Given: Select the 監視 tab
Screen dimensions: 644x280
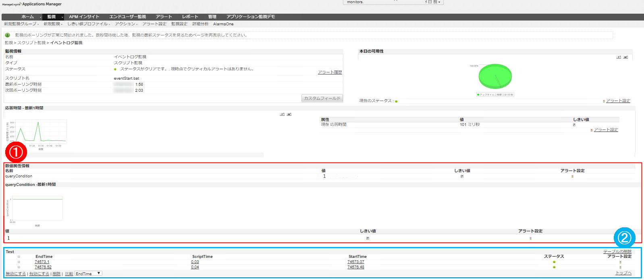Looking at the screenshot, I should tap(52, 17).
